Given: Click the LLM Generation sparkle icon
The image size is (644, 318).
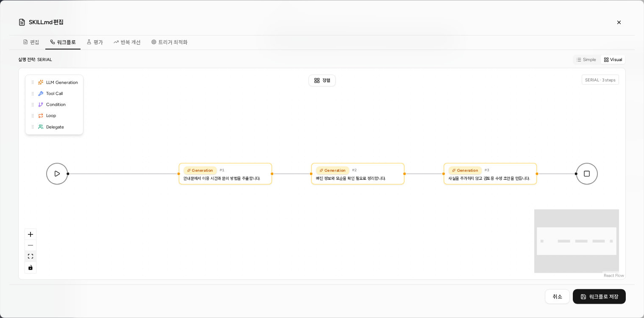Looking at the screenshot, I should click(x=41, y=82).
